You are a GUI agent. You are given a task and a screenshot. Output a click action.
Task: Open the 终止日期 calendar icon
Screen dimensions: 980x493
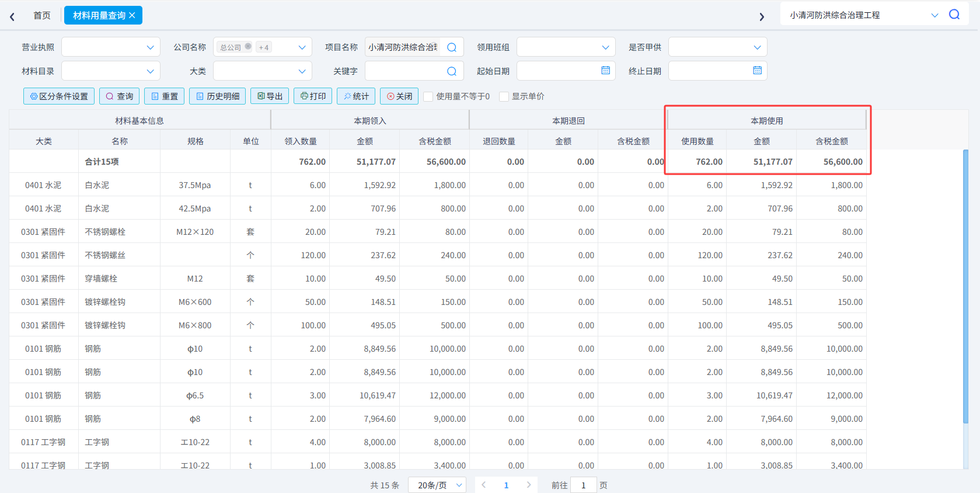pos(758,71)
